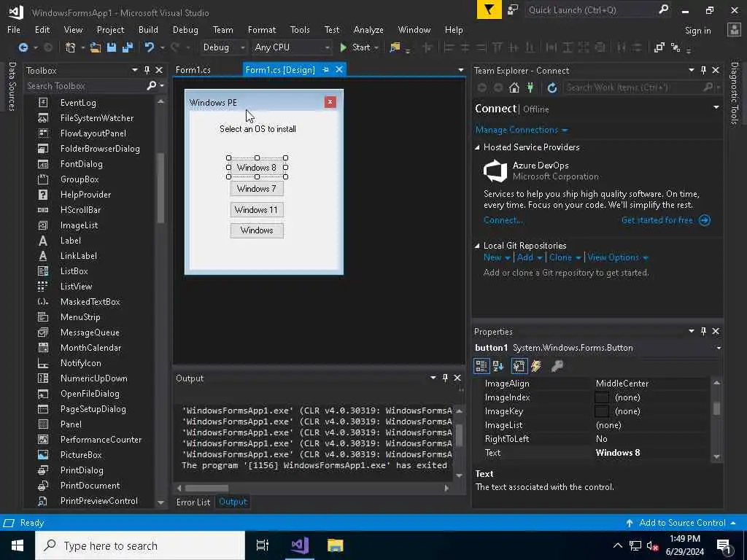Open the Build menu

point(148,29)
